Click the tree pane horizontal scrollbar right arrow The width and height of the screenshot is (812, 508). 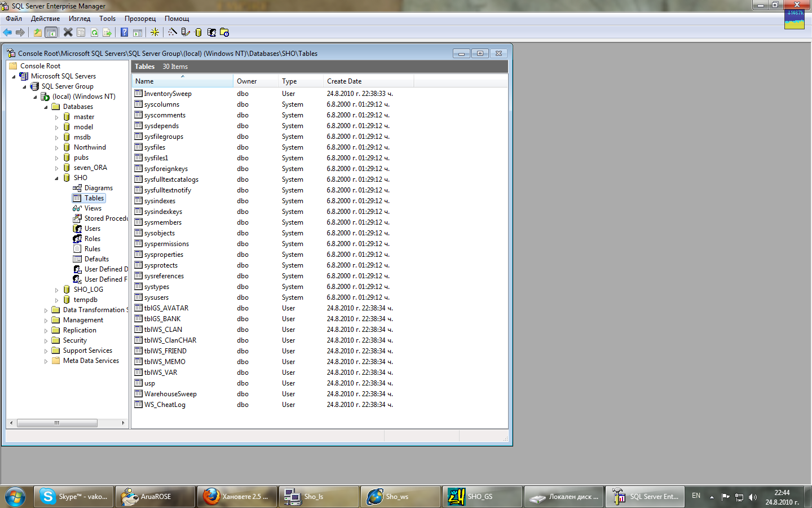pos(123,423)
